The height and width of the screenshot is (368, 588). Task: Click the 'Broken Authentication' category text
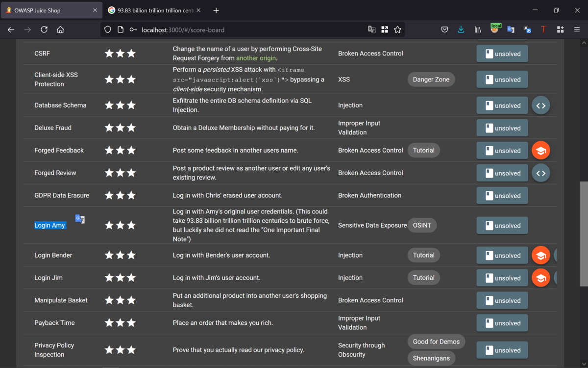tap(369, 195)
